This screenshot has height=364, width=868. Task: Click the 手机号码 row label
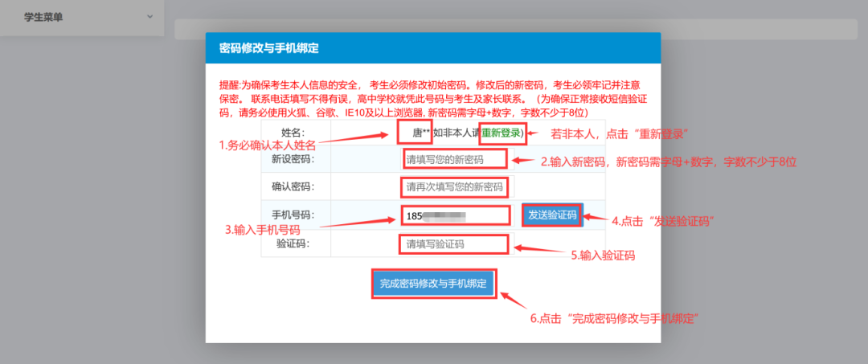point(293,215)
